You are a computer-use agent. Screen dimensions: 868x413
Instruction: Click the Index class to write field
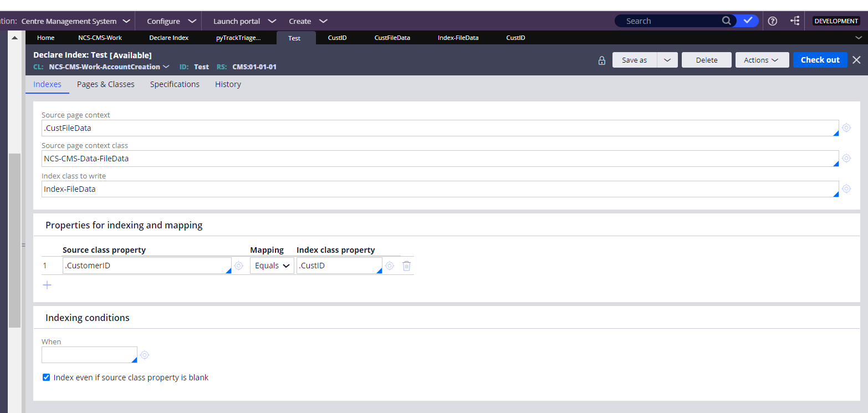(x=440, y=189)
